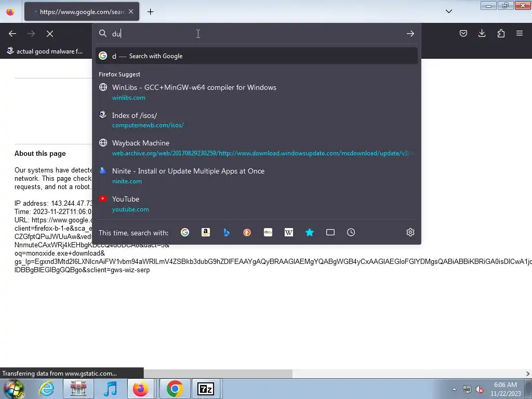The width and height of the screenshot is (532, 399).
Task: Open the clock showing 6:06 AM
Action: 506,389
